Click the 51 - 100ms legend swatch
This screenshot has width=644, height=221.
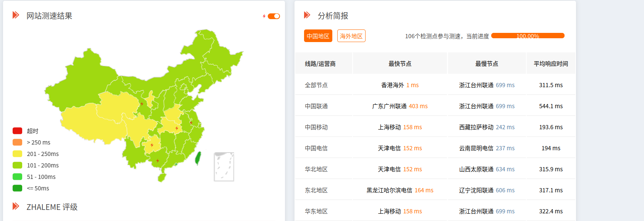[x=18, y=177]
